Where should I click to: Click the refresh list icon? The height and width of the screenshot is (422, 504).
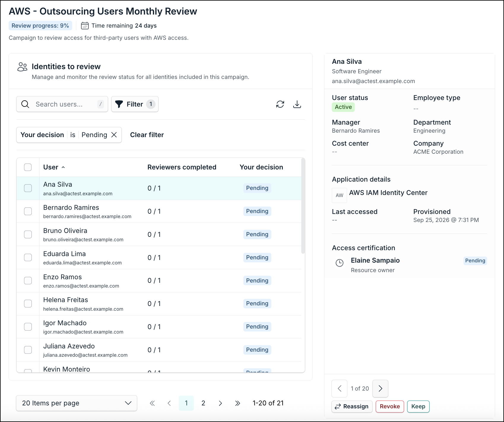280,104
